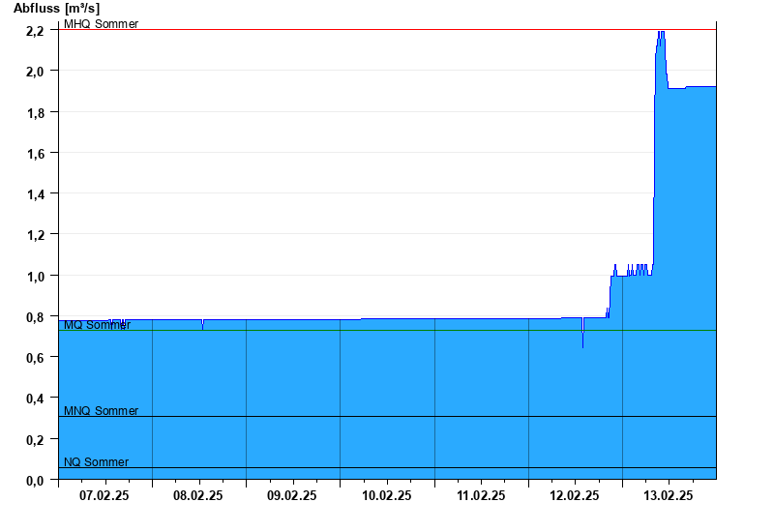Click the 0,4 y-axis tick value
774x532 pixels.
(35, 399)
